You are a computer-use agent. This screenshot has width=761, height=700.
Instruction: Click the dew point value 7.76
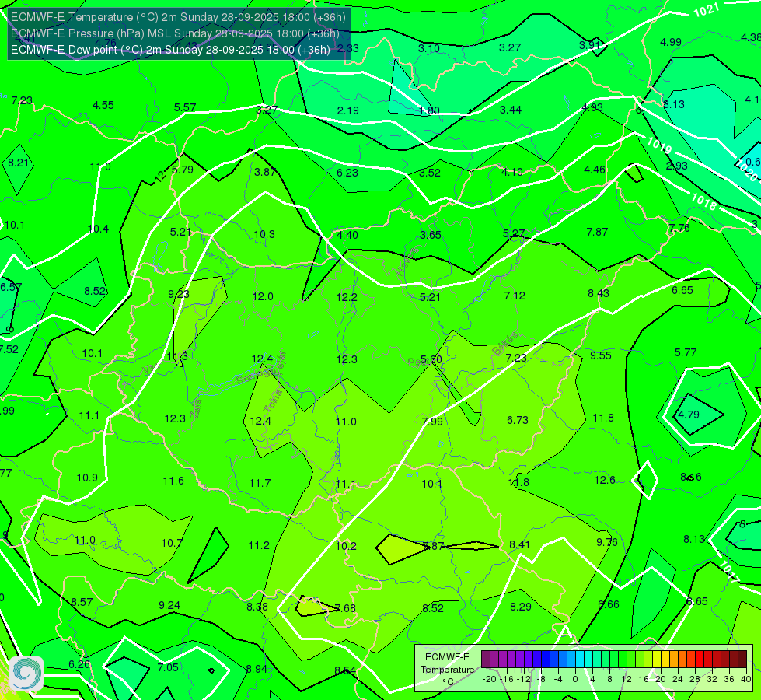pyautogui.click(x=679, y=228)
